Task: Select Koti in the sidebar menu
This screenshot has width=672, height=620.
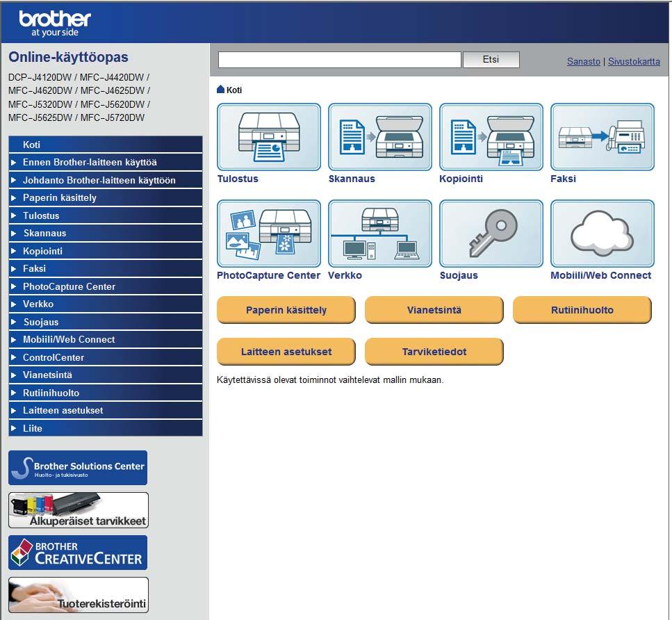Action: tap(106, 145)
